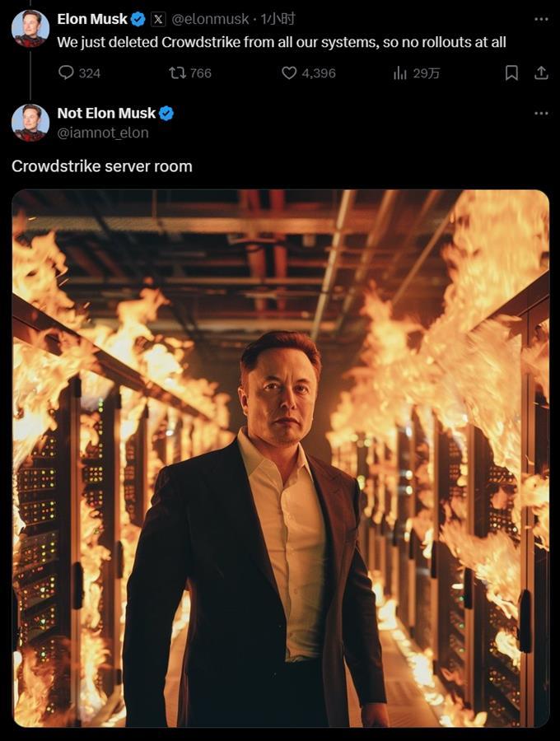Open Elon Musk's profile picture
Screen dimensions: 560x741
coord(30,29)
